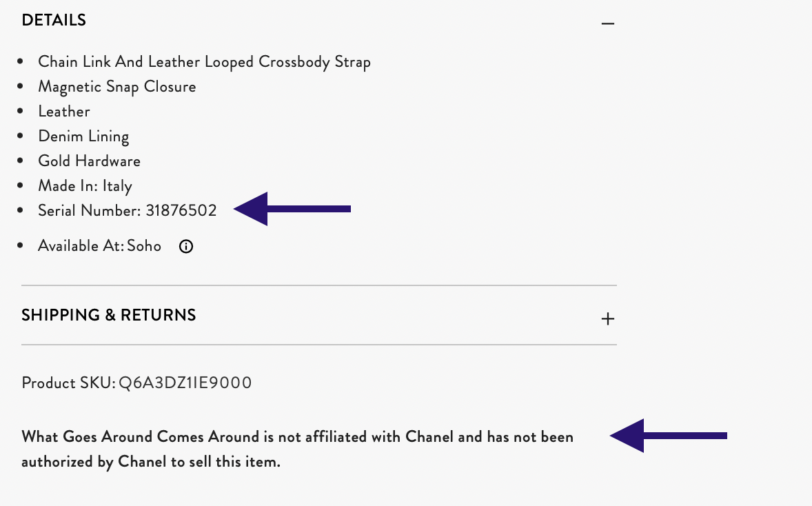Select the Chain Link Crossbody Strap line
This screenshot has width=812, height=506.
click(205, 62)
